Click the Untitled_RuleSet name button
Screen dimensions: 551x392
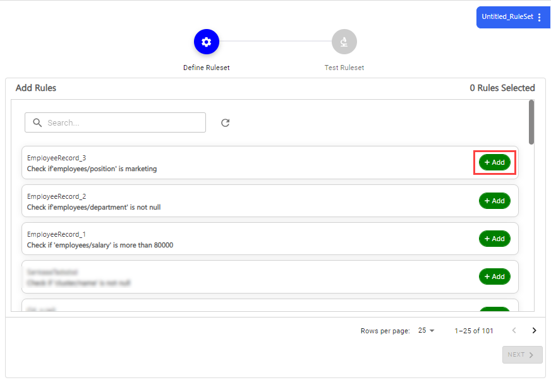point(507,17)
